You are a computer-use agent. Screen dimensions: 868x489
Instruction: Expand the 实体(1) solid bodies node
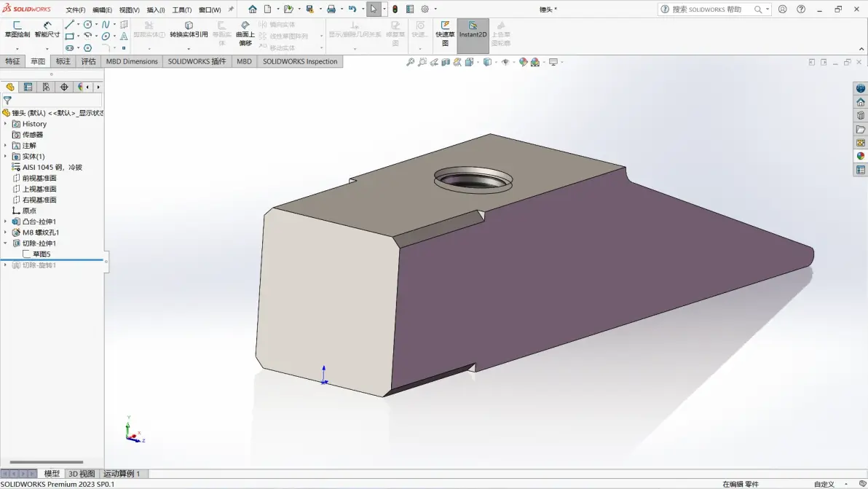point(6,156)
